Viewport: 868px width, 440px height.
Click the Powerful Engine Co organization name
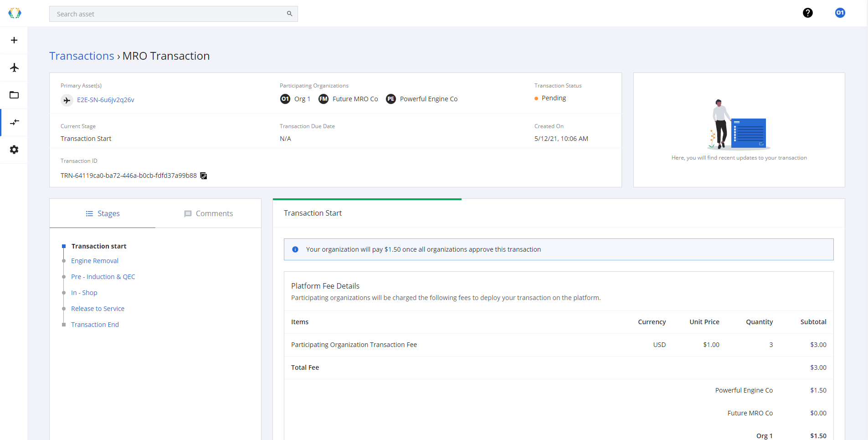click(428, 99)
